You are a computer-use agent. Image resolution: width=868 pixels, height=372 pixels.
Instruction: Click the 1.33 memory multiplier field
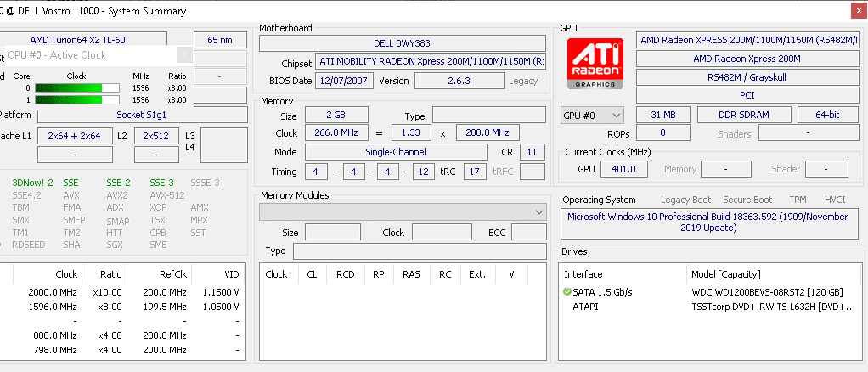(x=411, y=132)
